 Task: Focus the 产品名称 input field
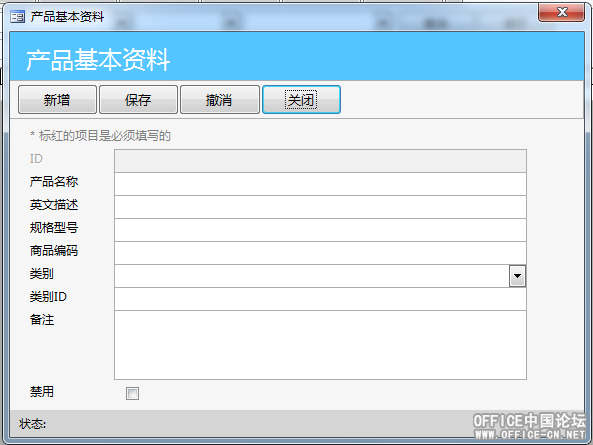[x=320, y=184]
